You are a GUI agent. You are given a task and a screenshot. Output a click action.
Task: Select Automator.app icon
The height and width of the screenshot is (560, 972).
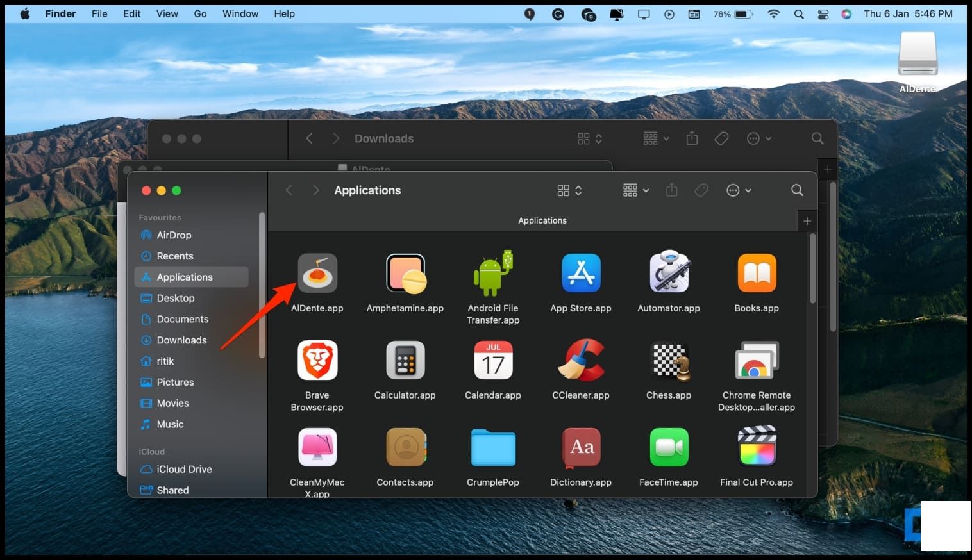click(669, 272)
